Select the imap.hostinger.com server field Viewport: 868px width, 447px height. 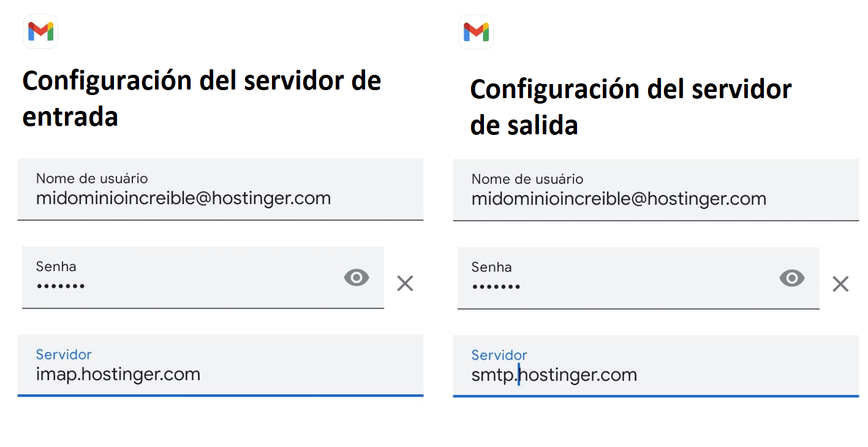point(221,365)
